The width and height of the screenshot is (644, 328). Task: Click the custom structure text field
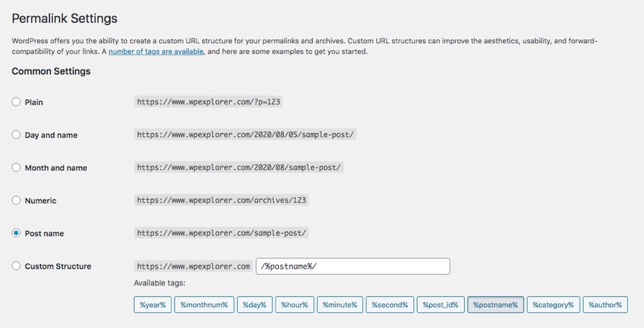point(352,266)
